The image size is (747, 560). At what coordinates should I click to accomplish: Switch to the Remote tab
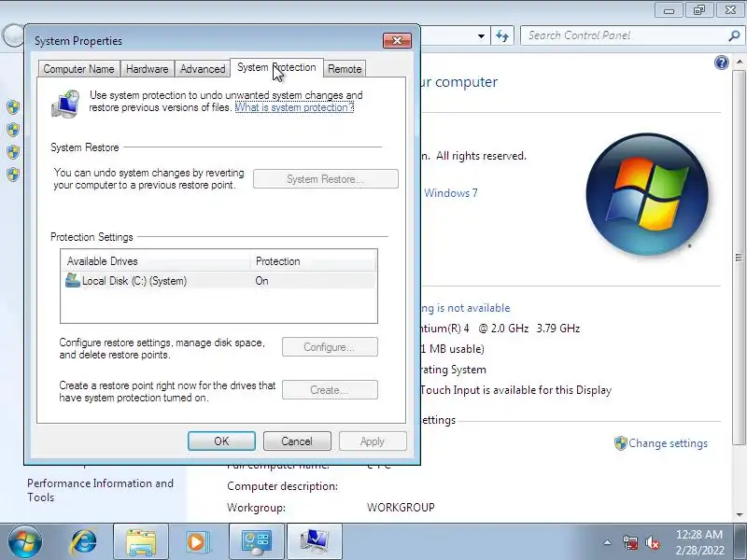[x=345, y=69]
